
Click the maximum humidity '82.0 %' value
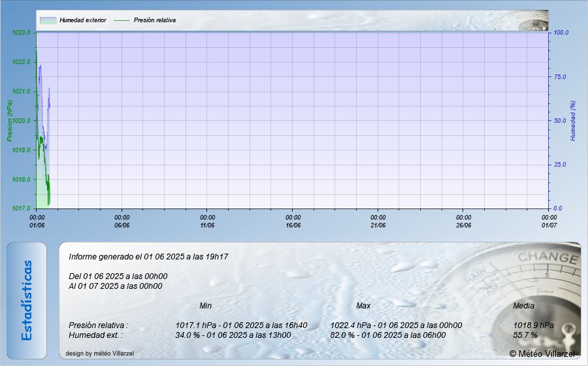pos(342,335)
